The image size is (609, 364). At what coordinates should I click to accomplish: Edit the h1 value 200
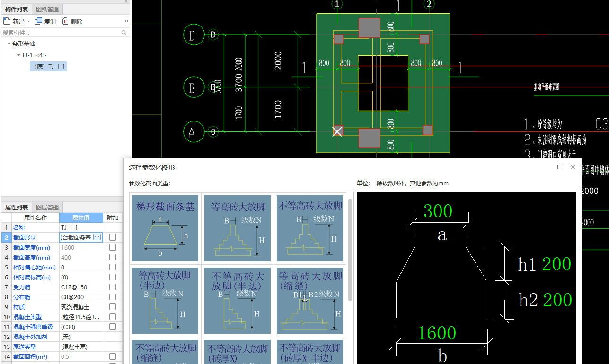557,264
